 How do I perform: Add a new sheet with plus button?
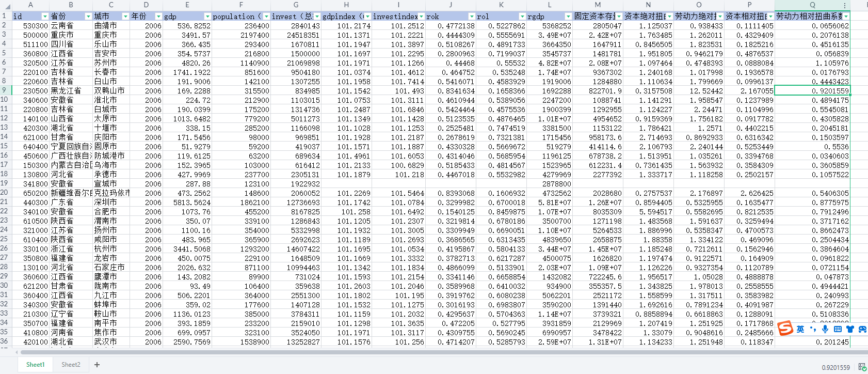pos(97,365)
